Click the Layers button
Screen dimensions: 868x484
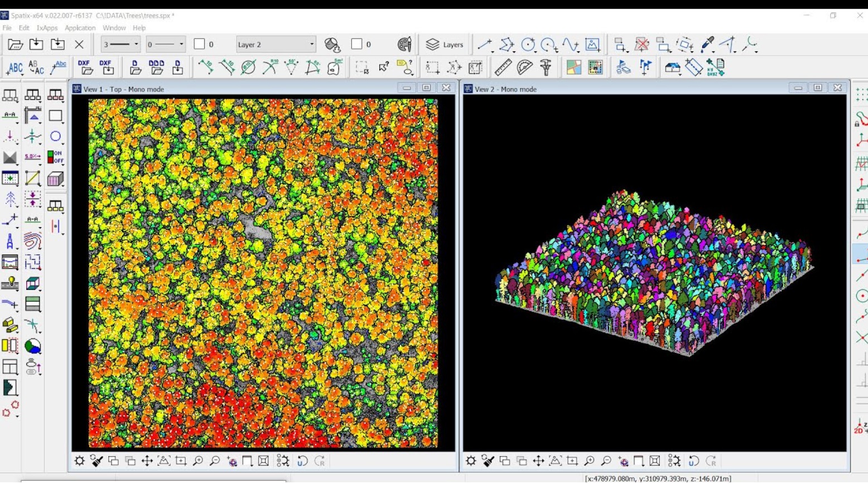(445, 45)
